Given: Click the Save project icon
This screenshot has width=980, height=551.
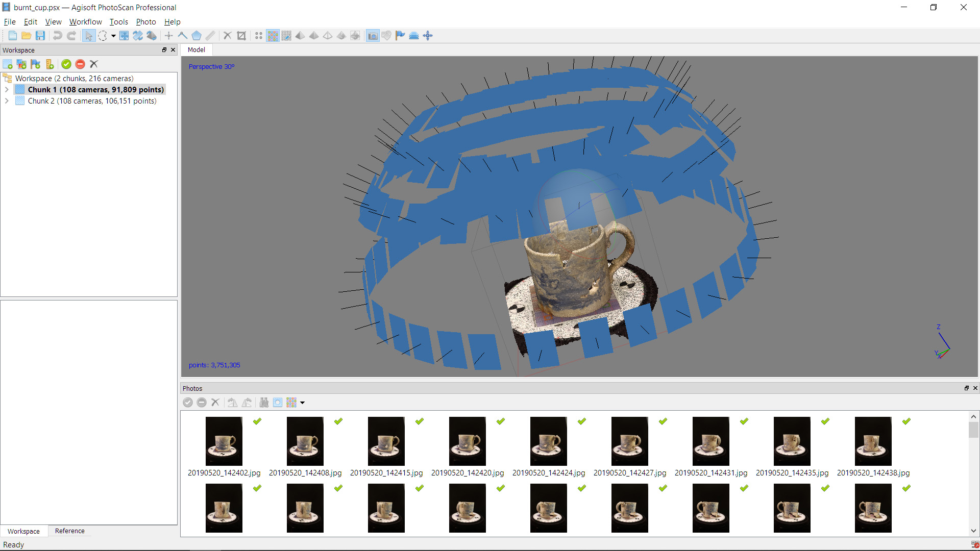Looking at the screenshot, I should click(40, 36).
